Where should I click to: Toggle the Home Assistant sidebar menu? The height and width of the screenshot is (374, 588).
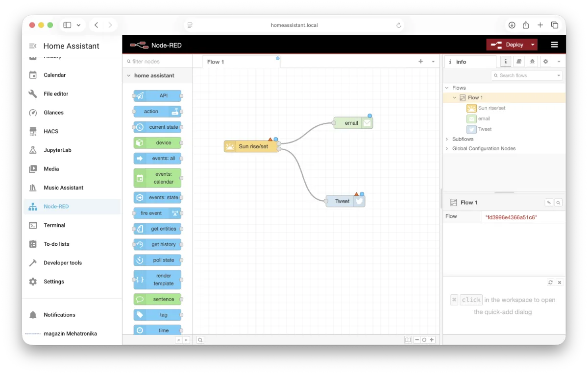pos(33,46)
